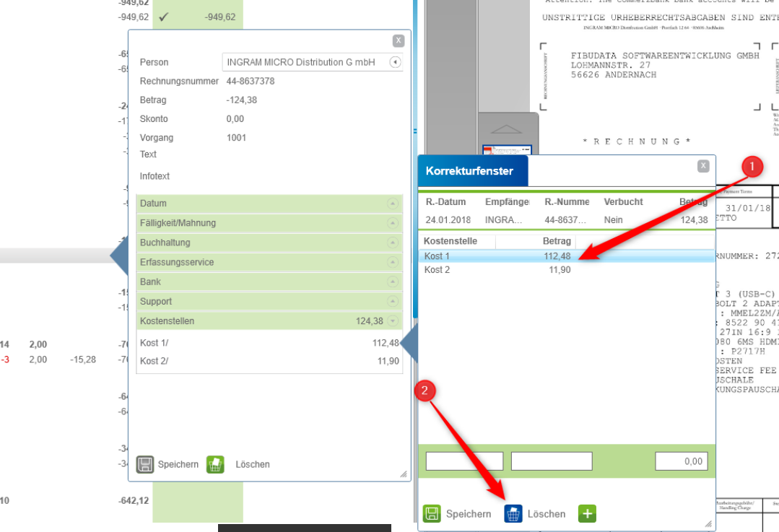Click the date 31/01/18 in the invoice document
The width and height of the screenshot is (779, 532).
coord(748,208)
